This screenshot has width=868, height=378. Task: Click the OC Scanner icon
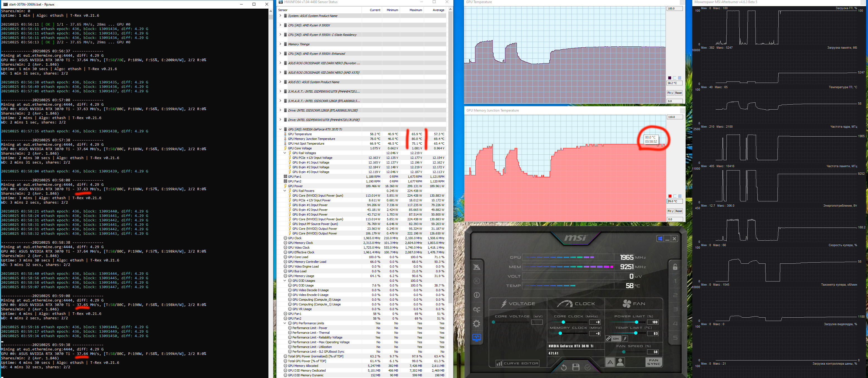476,310
